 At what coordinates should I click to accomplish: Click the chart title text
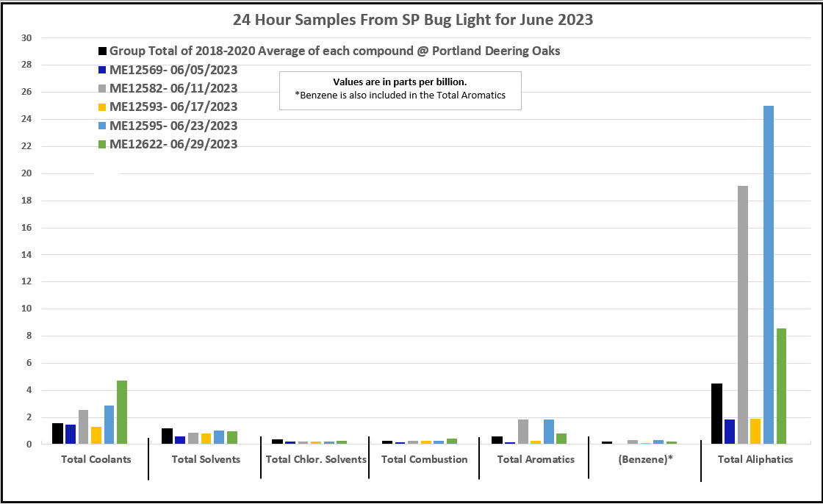(412, 20)
